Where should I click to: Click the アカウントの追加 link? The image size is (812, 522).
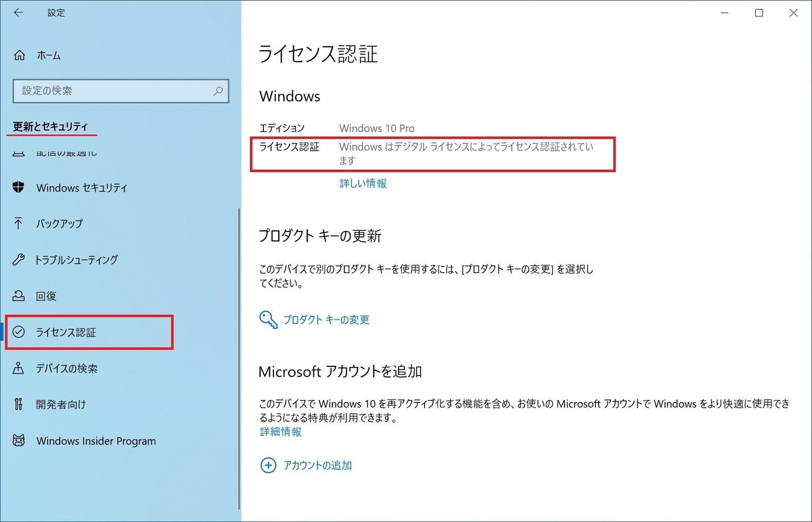click(318, 465)
